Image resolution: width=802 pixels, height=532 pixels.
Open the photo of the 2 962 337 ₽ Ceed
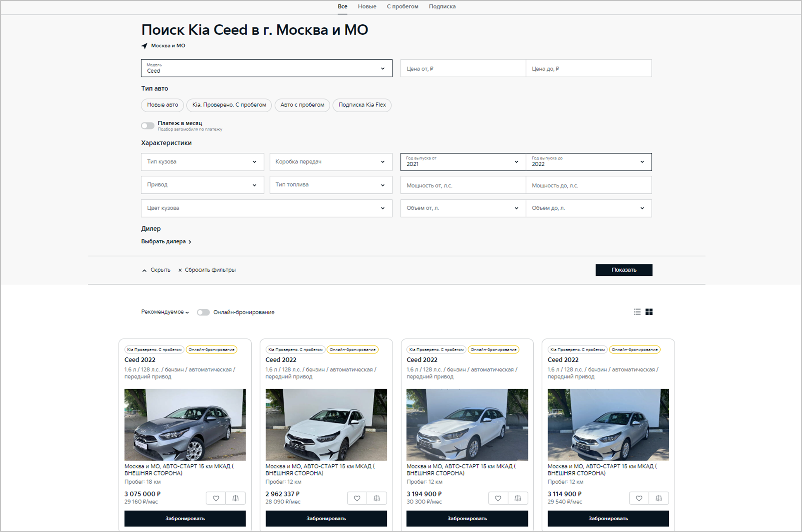(x=326, y=425)
